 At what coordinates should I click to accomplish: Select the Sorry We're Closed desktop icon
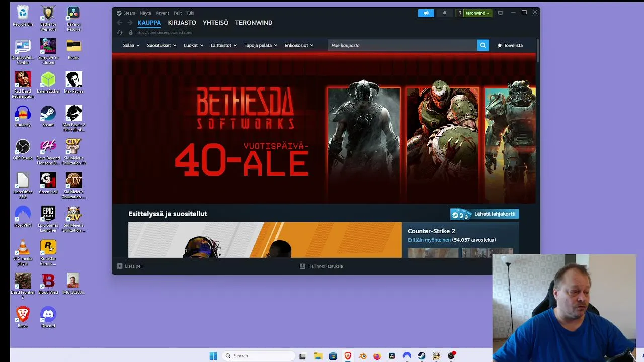click(x=48, y=52)
